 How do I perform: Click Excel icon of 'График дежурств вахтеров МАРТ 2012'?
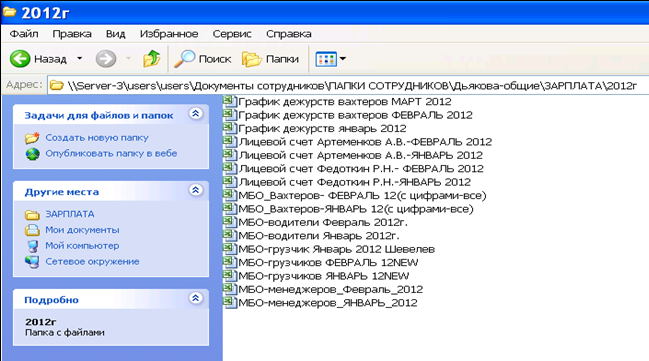(x=229, y=101)
